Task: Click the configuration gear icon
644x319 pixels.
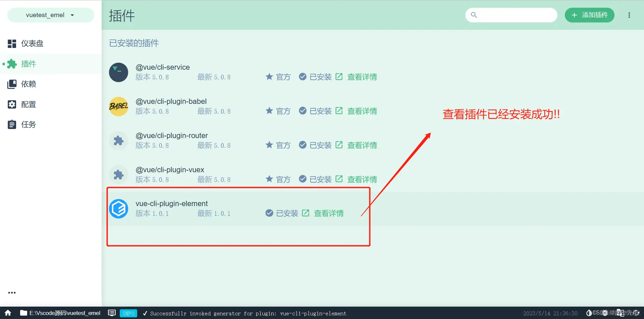Action: coord(12,105)
